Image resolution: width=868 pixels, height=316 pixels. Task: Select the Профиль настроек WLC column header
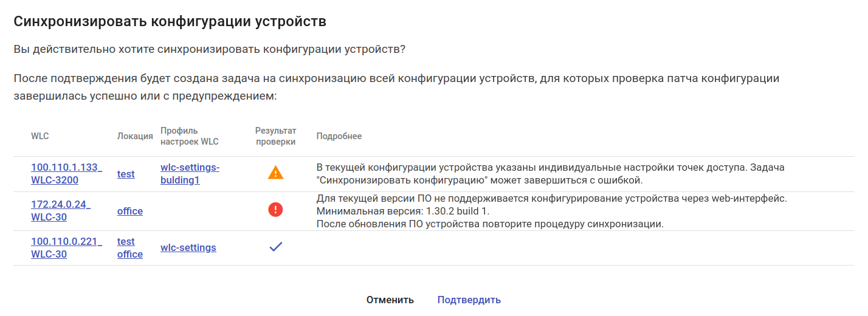click(189, 136)
